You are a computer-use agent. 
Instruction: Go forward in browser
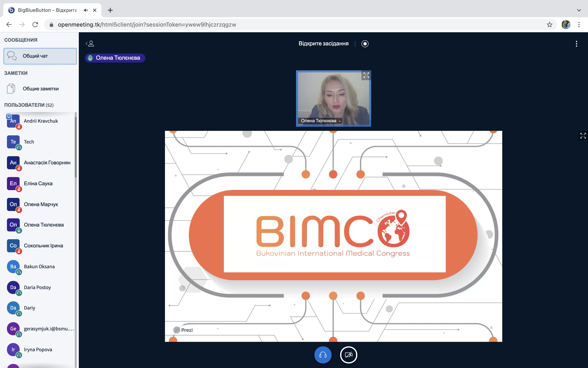pos(22,25)
